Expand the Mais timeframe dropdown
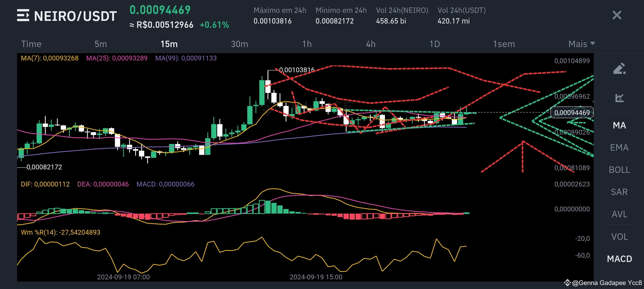 click(x=581, y=44)
